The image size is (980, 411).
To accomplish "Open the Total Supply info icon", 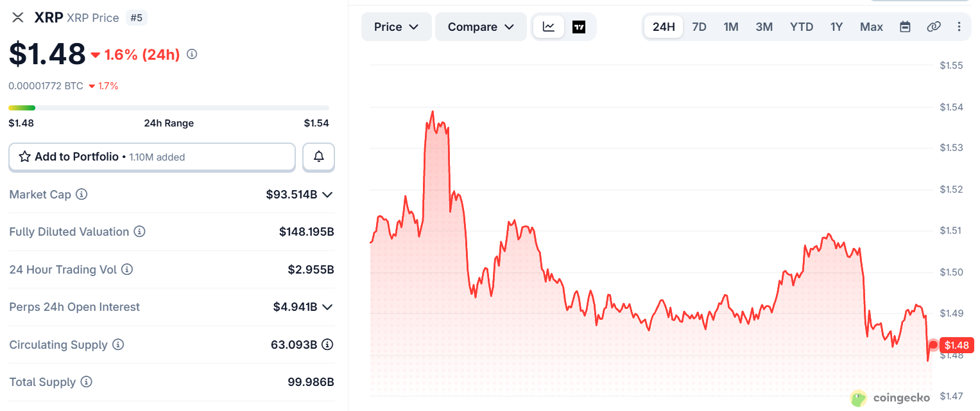I will [86, 382].
